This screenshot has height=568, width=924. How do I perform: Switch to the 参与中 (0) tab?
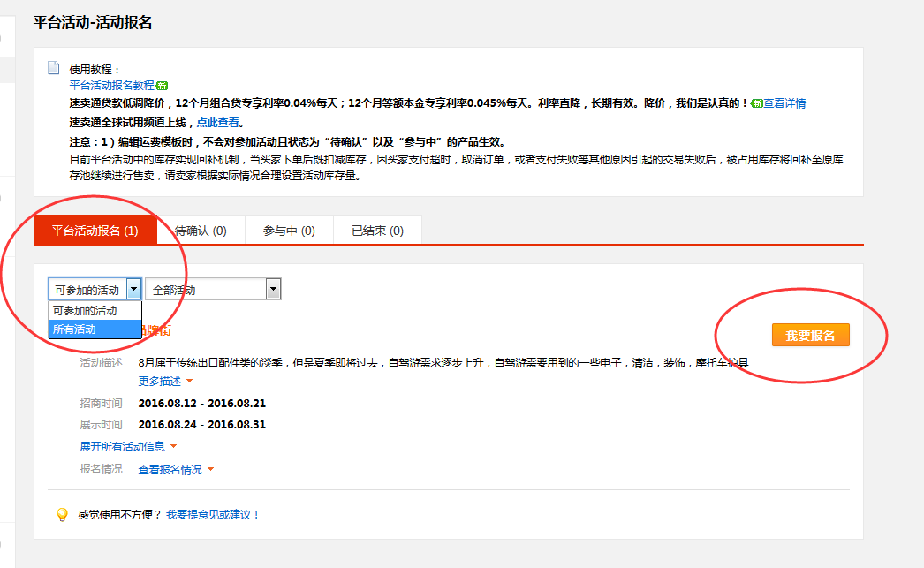(x=289, y=231)
